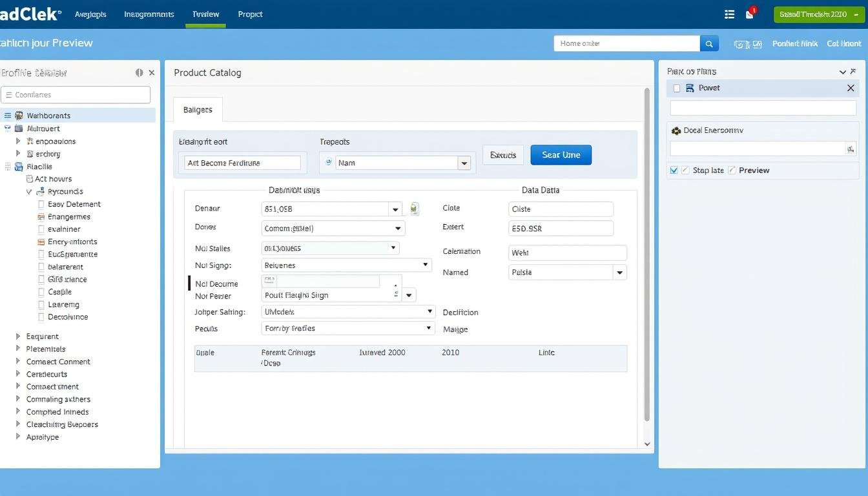The width and height of the screenshot is (868, 496).
Task: Open the Pecults Forrby dropdown
Action: [429, 328]
